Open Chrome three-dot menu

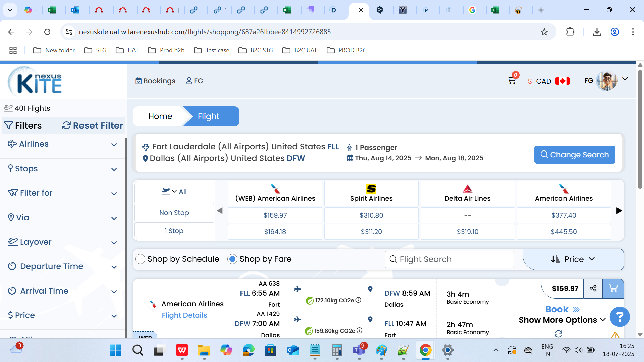pos(633,32)
